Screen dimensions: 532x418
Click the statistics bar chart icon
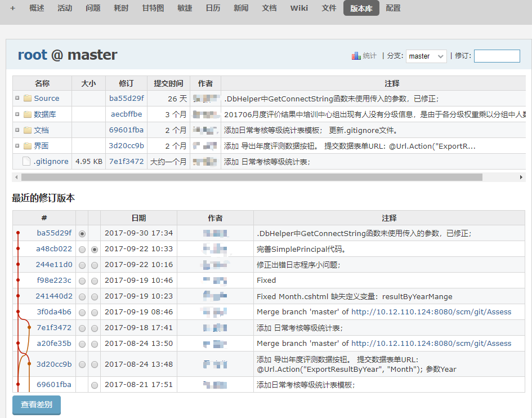click(356, 56)
